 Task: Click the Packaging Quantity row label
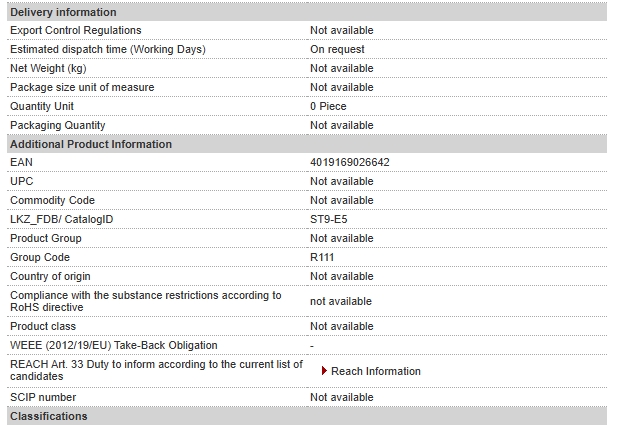(58, 125)
